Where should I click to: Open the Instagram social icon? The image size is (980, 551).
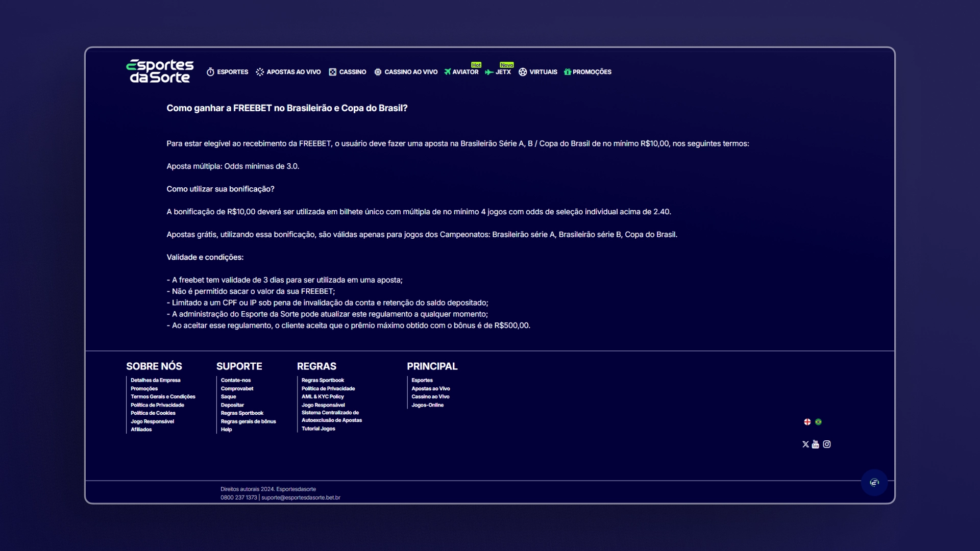click(x=827, y=444)
